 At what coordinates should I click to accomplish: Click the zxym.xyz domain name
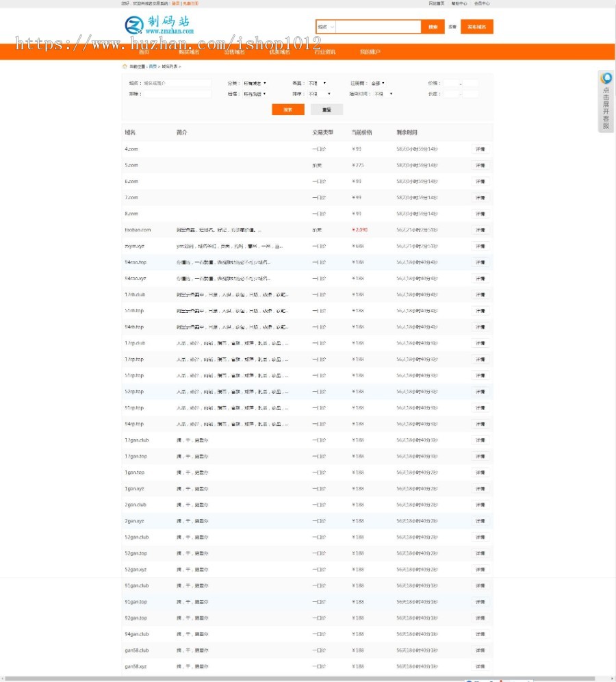click(134, 247)
